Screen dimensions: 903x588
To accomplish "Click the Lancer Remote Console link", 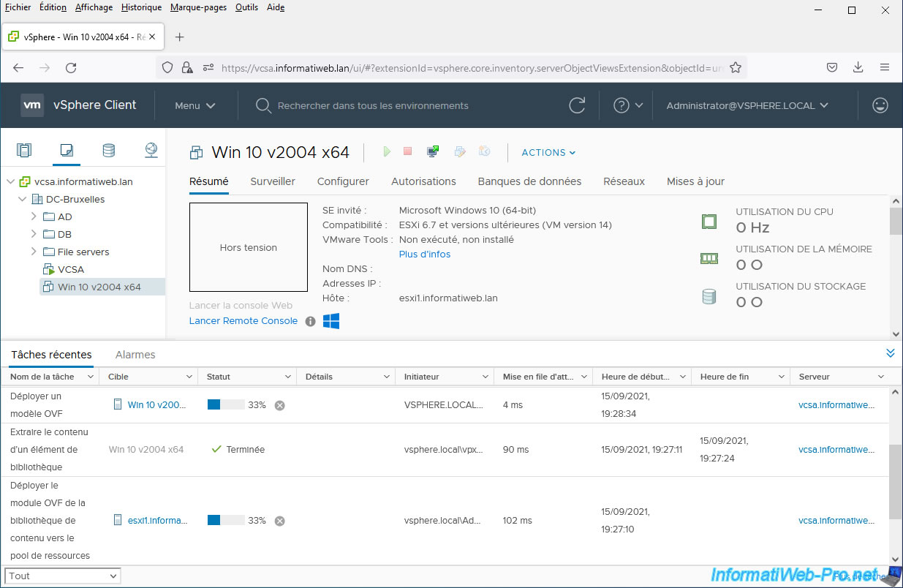I will coord(243,321).
